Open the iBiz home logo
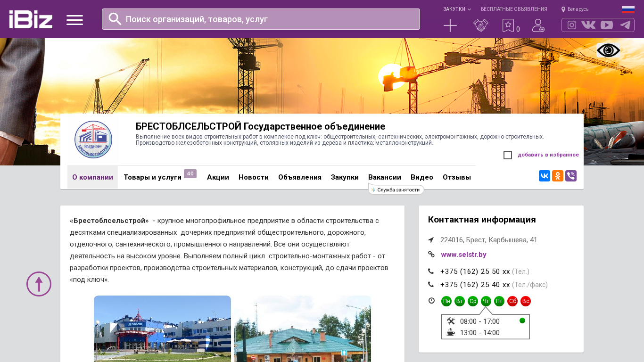Screen dimensions: 644x362 pos(31,19)
